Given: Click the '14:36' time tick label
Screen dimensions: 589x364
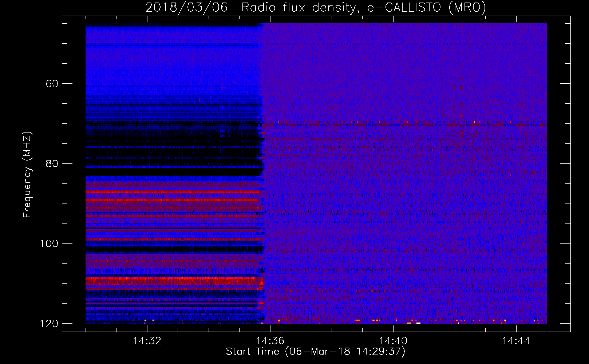Looking at the screenshot, I should (270, 341).
